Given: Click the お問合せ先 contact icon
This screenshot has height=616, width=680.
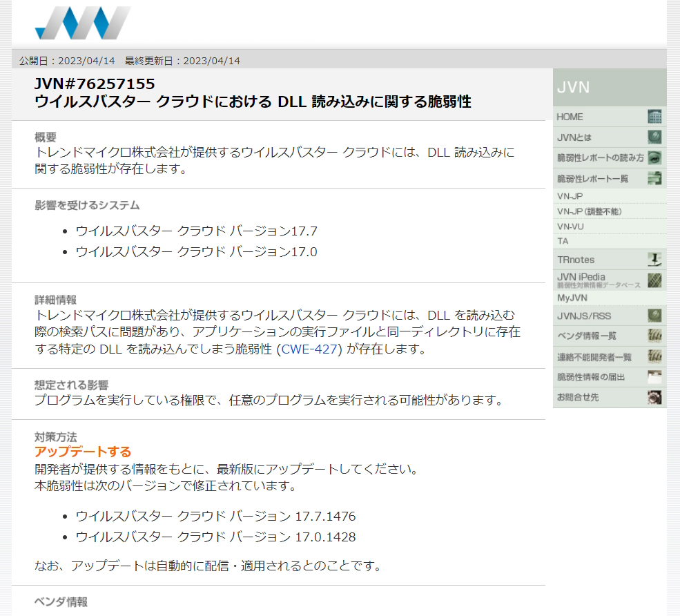Looking at the screenshot, I should pos(656,397).
